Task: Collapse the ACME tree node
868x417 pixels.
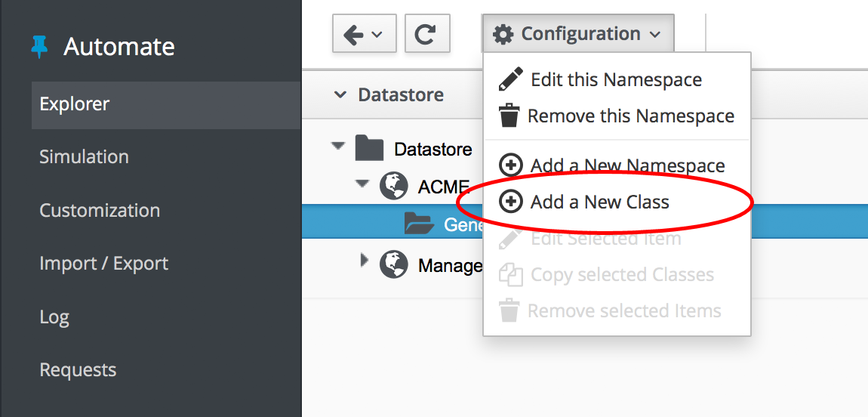Action: tap(363, 183)
